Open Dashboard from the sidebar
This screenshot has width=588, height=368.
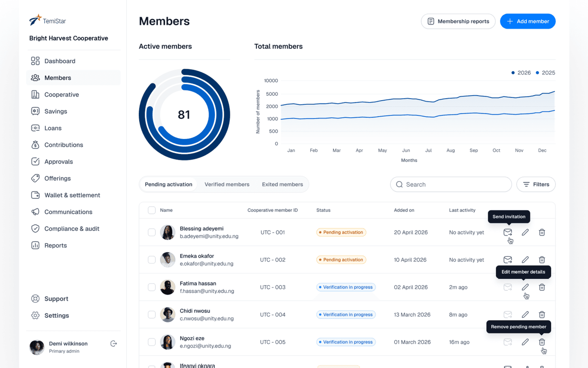coord(73,61)
